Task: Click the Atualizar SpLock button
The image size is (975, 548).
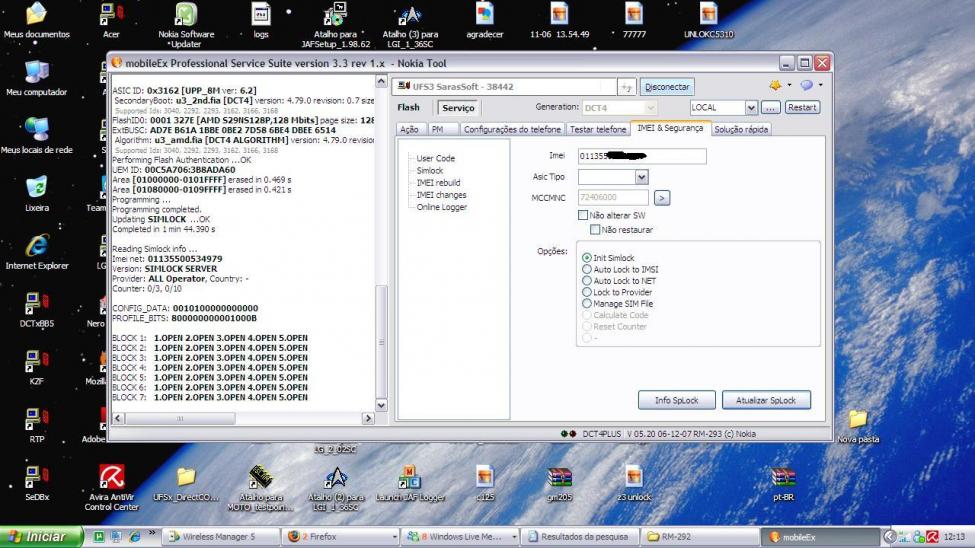Action: click(766, 401)
